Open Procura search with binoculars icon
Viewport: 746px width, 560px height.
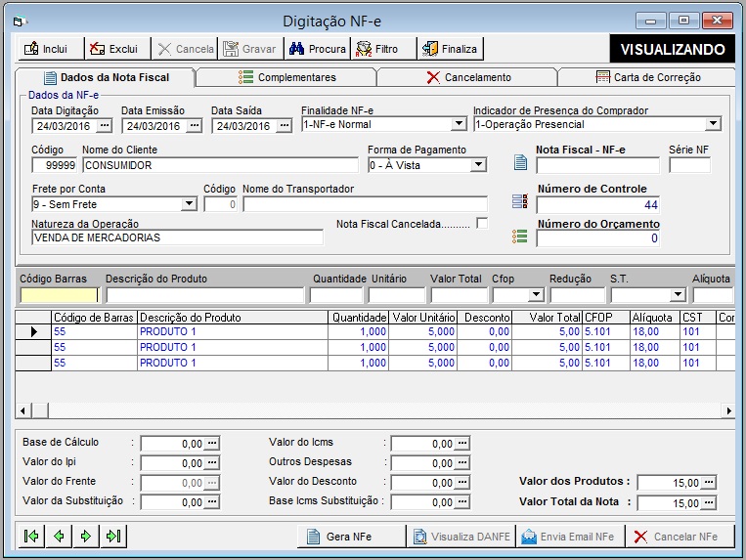pyautogui.click(x=317, y=48)
